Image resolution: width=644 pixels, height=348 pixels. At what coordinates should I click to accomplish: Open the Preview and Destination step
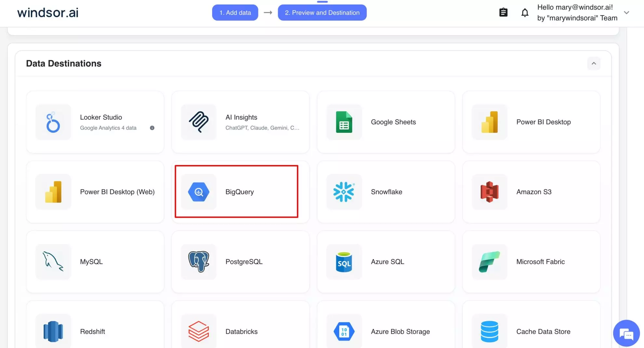[322, 12]
